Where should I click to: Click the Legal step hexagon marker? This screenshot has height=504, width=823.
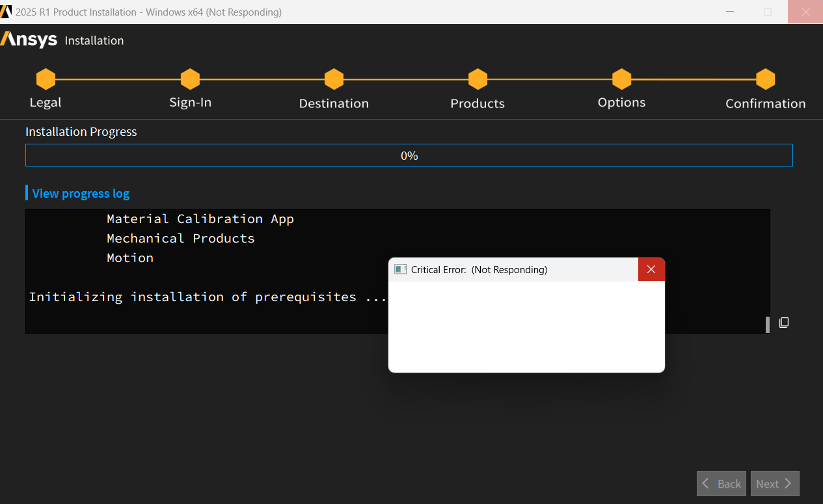(x=46, y=79)
